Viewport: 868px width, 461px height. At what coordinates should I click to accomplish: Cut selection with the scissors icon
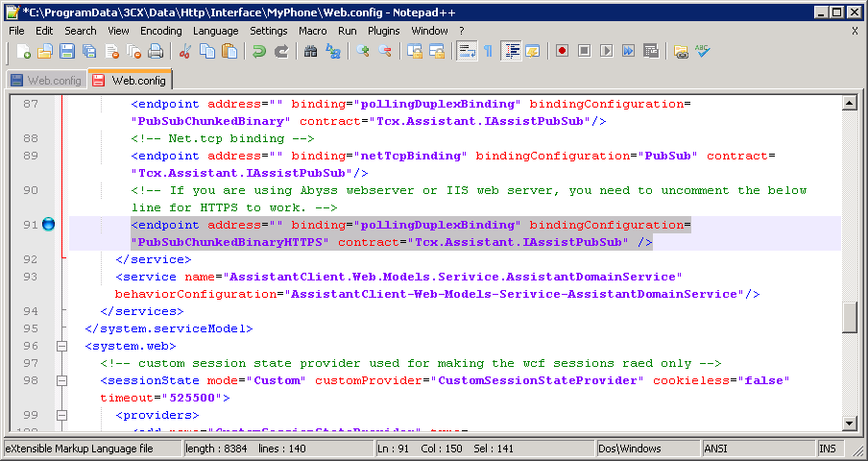[x=185, y=52]
